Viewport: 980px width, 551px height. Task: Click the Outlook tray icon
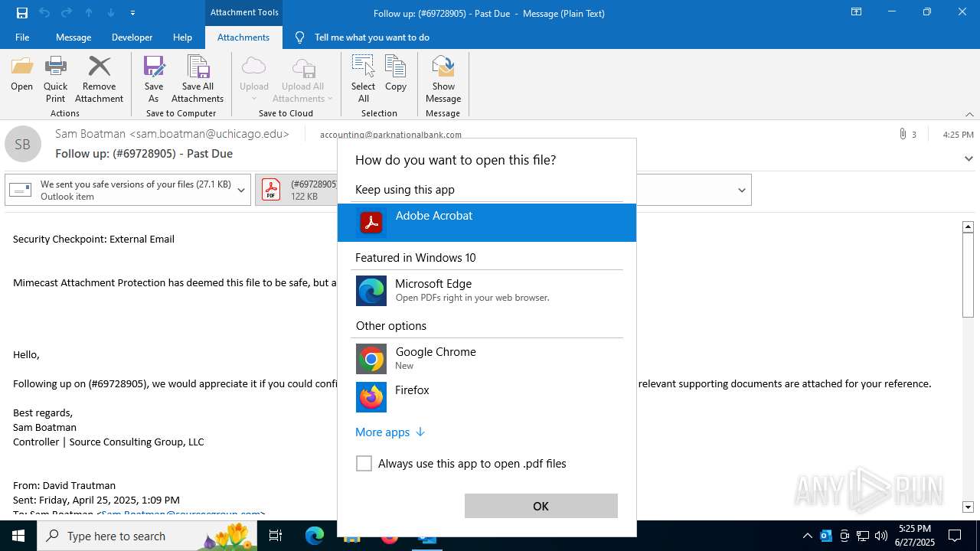coord(826,536)
